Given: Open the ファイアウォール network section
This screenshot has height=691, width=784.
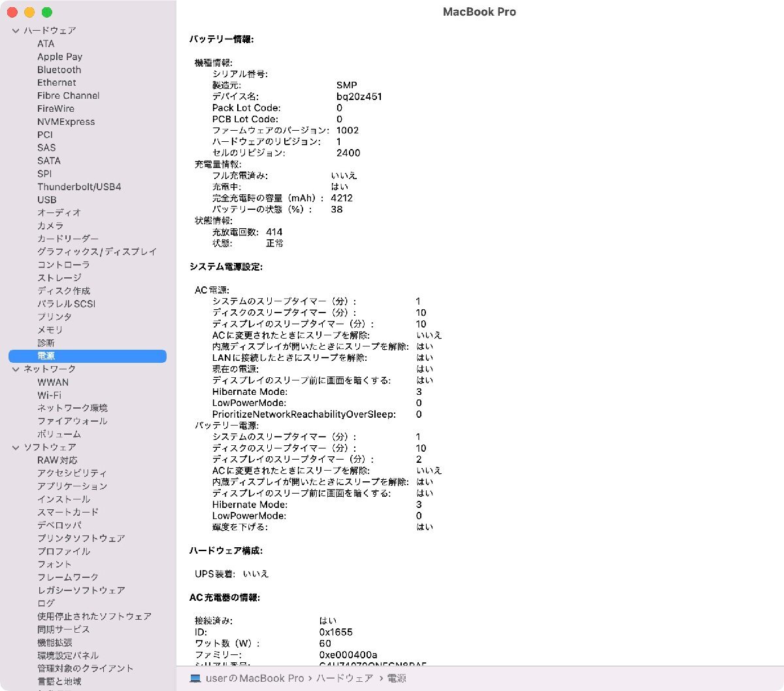Looking at the screenshot, I should (73, 421).
